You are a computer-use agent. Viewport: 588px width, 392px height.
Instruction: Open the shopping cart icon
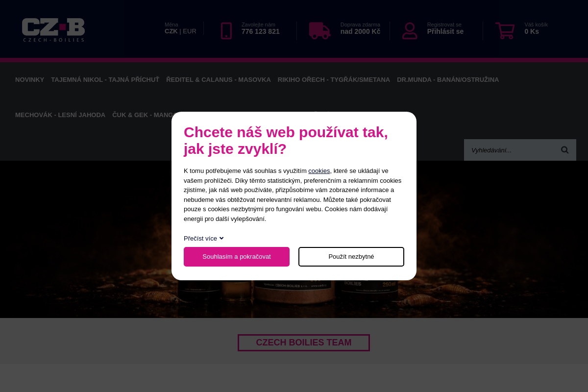click(505, 30)
